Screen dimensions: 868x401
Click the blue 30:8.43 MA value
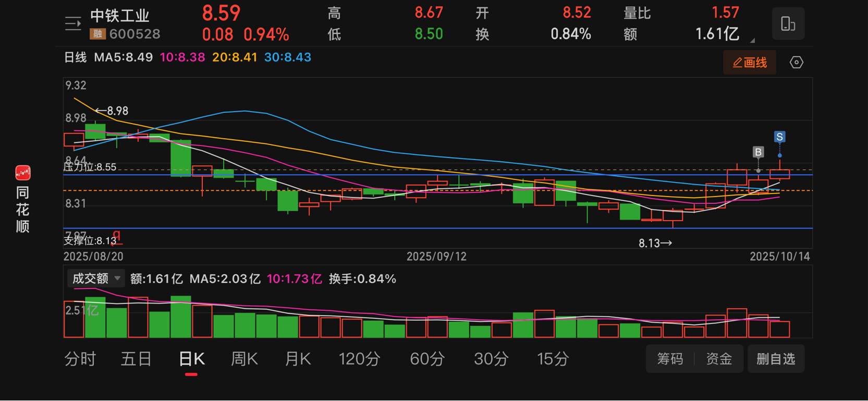point(288,57)
